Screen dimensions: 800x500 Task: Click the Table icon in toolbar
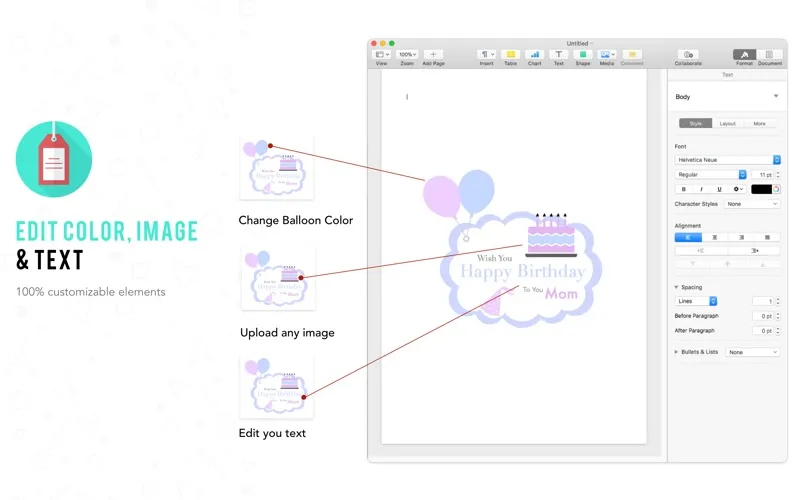point(510,55)
